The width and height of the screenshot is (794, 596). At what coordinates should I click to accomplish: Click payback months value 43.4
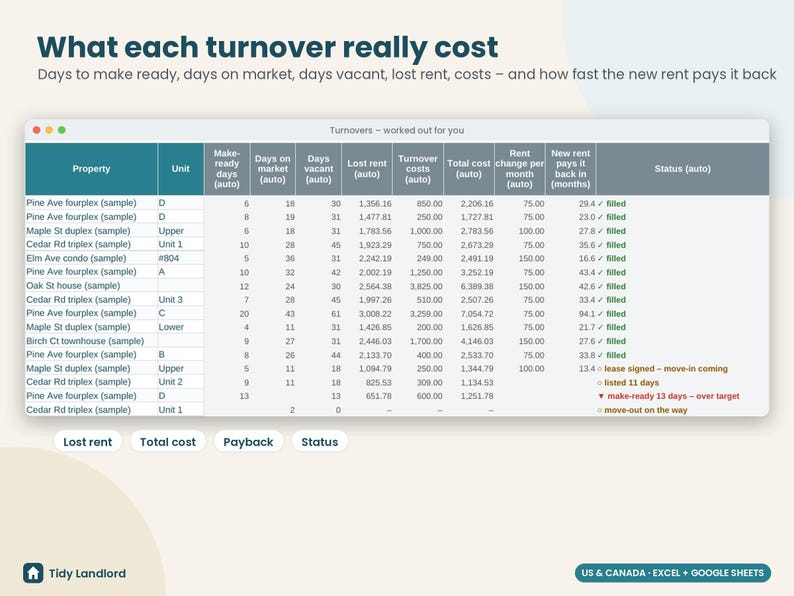point(587,272)
